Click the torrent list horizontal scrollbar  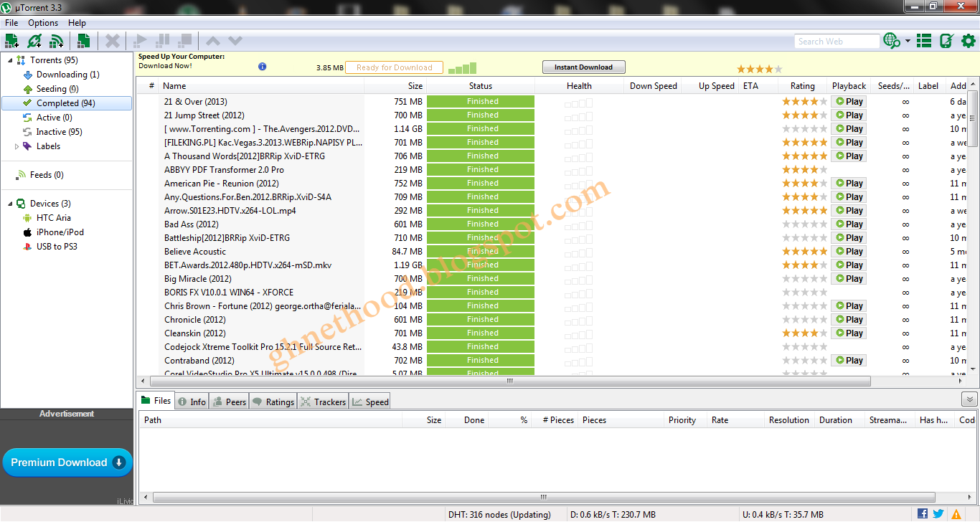click(511, 381)
